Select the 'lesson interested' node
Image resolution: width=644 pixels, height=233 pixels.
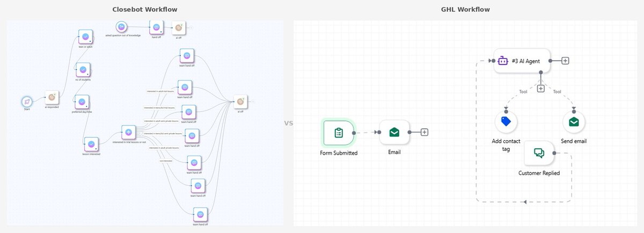pyautogui.click(x=91, y=144)
